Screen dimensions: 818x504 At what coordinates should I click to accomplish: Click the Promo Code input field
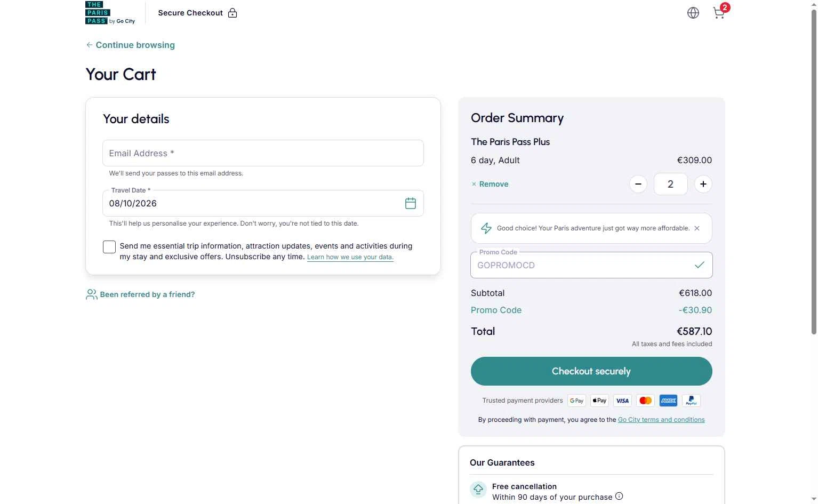click(591, 265)
